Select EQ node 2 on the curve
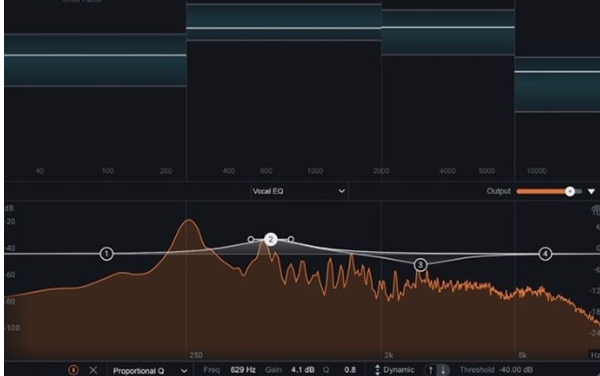Viewport: 600px width, 376px height. [271, 240]
